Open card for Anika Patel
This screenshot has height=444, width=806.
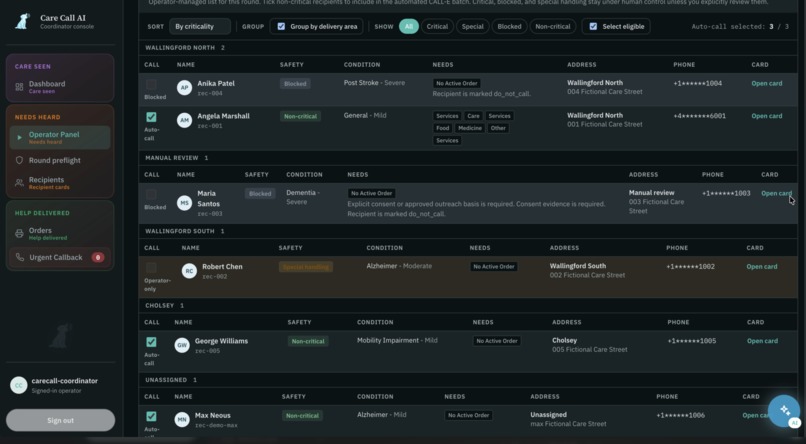tap(766, 83)
